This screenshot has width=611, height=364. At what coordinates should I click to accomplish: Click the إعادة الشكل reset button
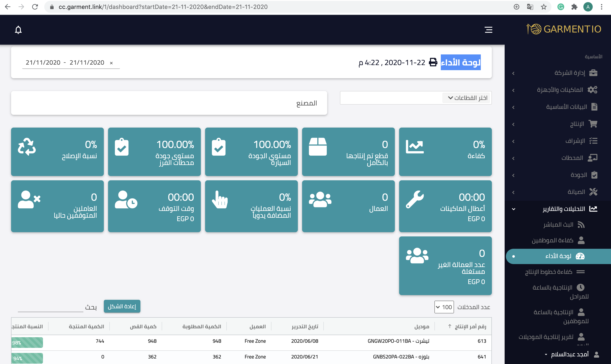[122, 306]
